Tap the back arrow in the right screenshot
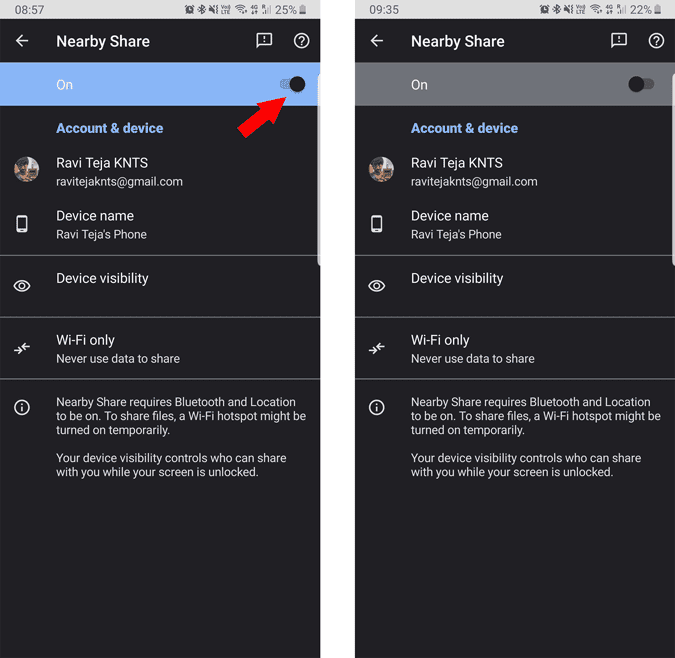Screen dimensions: 675x658 (x=377, y=41)
